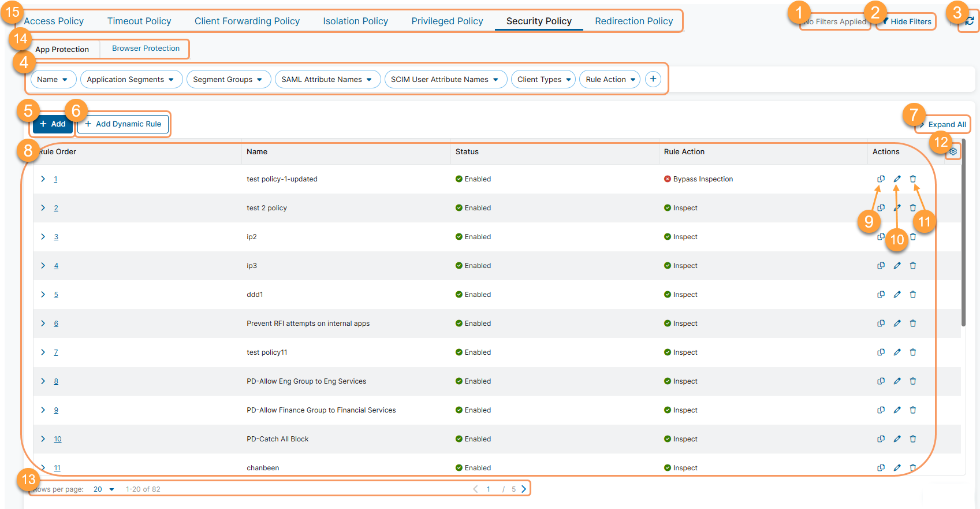Switch to the Isolation Policy tab
This screenshot has height=509, width=980.
[x=355, y=21]
